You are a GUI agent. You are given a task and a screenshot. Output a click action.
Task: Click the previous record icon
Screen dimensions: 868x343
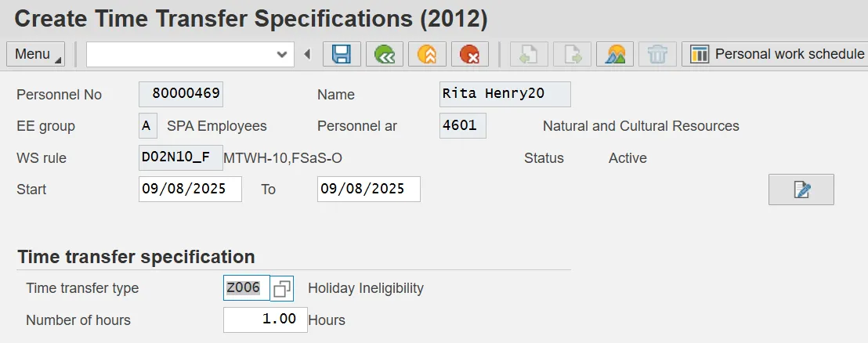pos(530,54)
